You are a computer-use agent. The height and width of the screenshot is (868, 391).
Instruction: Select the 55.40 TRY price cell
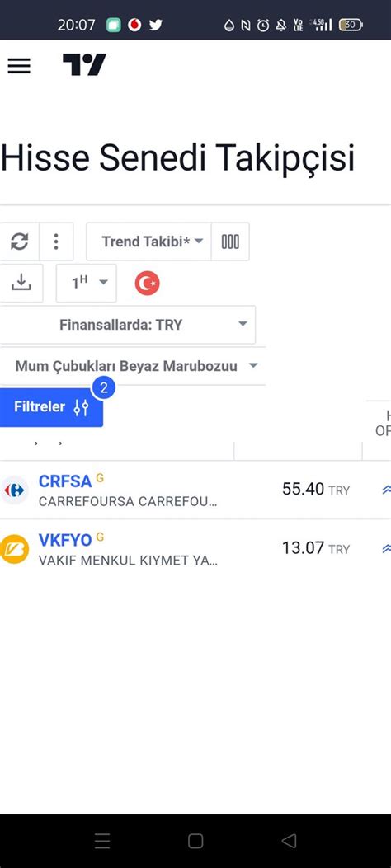[x=316, y=490]
